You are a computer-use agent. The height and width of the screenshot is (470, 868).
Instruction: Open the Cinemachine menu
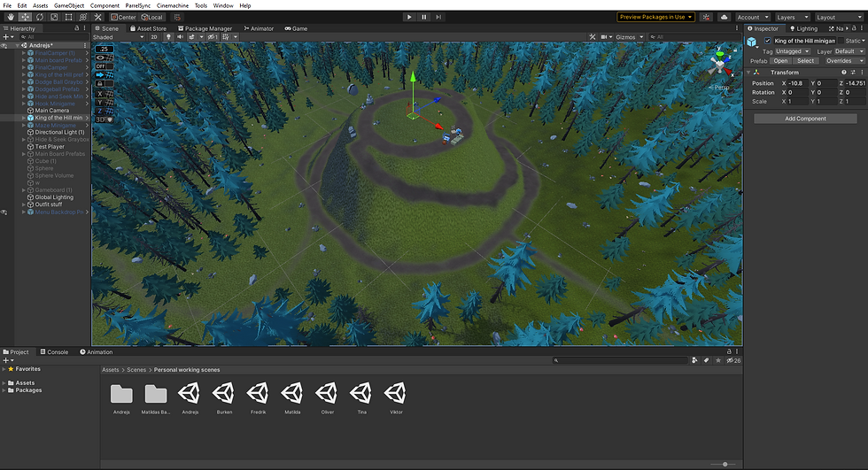tap(173, 5)
